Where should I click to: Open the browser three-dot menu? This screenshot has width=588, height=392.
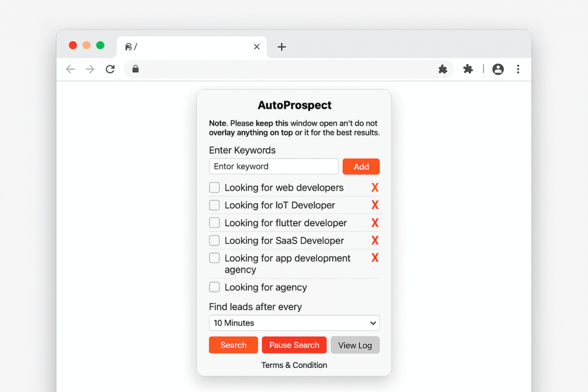(518, 69)
